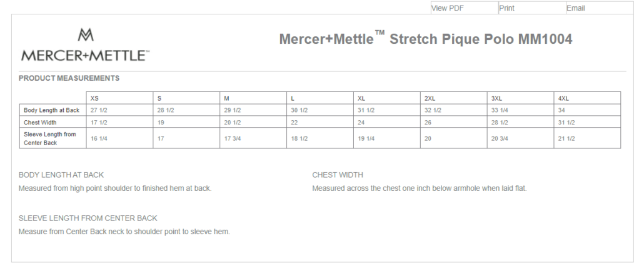Screen dimensions: 644x271
Task: Click the Mercer+Mettle logo
Action: point(86,45)
